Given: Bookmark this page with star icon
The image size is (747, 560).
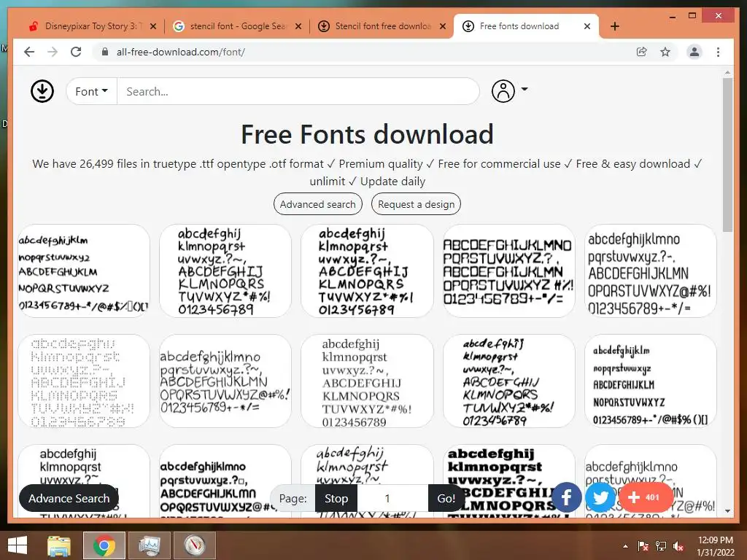Looking at the screenshot, I should (x=665, y=52).
